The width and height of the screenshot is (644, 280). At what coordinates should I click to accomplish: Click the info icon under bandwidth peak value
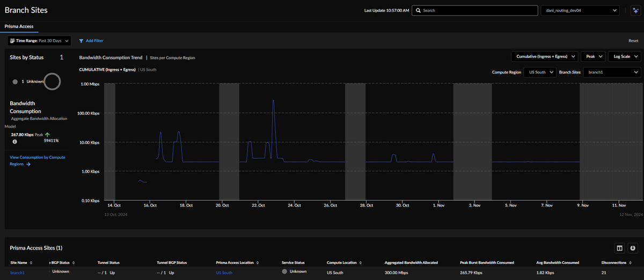(14, 142)
